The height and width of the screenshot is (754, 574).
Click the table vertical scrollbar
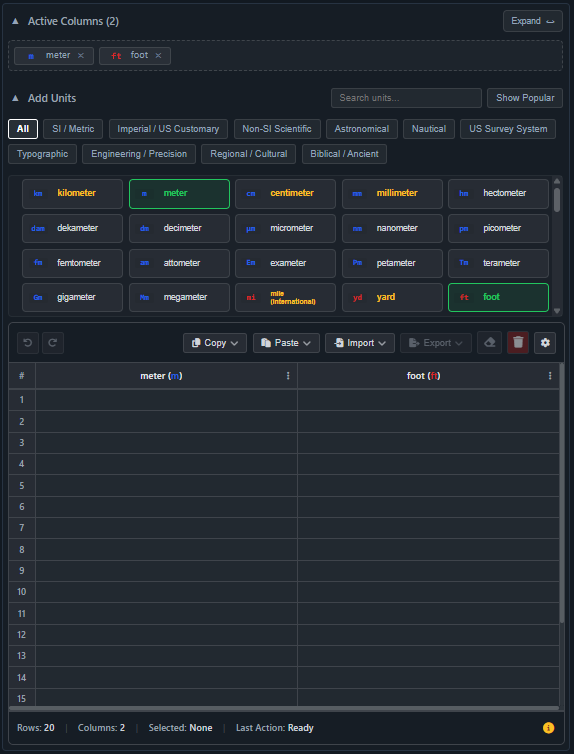click(561, 495)
